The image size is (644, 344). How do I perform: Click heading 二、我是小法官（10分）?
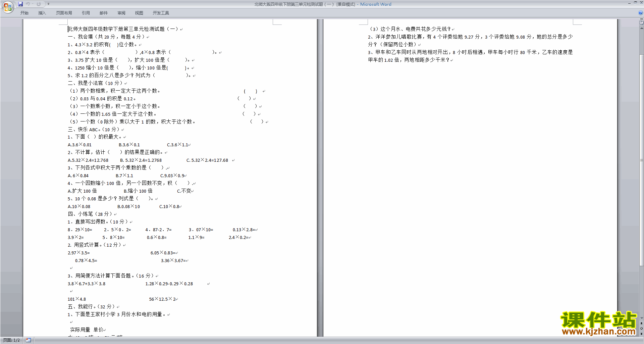point(96,83)
